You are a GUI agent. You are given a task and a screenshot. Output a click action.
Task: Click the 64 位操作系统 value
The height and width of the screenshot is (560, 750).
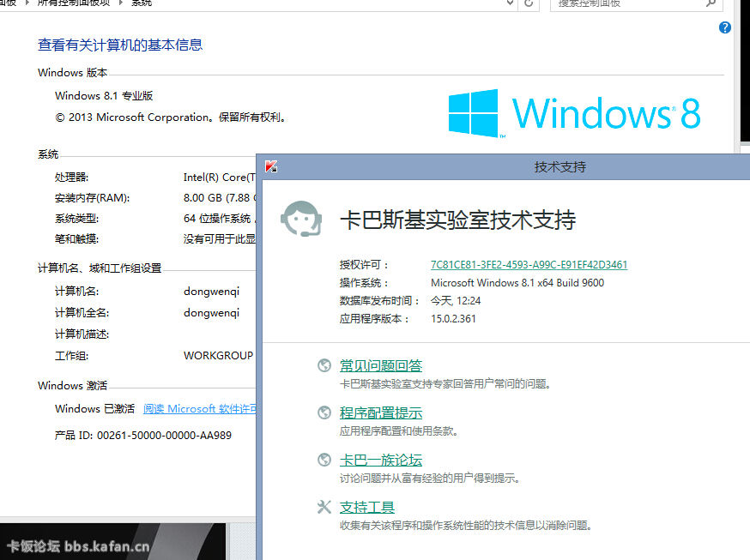coord(220,219)
